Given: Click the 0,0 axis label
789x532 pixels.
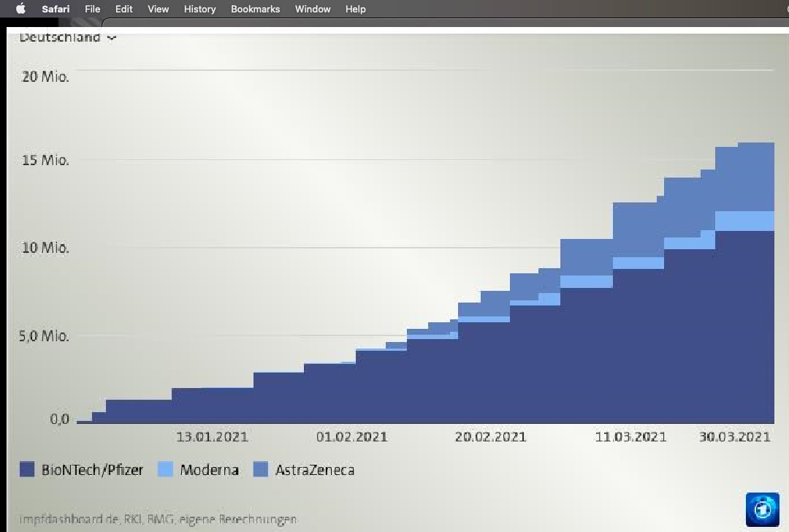Looking at the screenshot, I should tap(59, 419).
